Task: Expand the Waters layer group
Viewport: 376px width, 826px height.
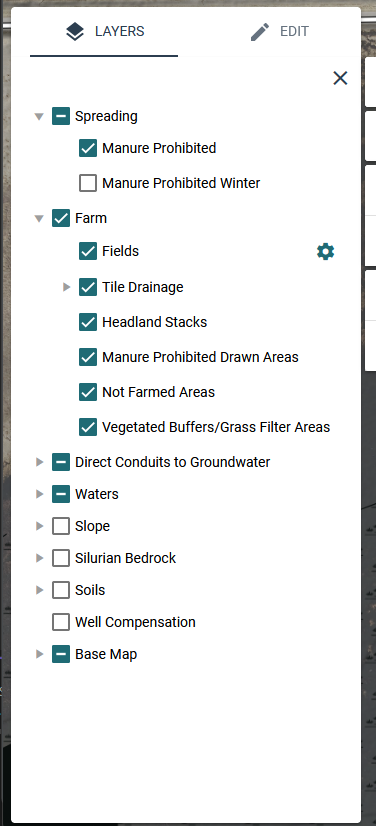Action: coord(39,494)
